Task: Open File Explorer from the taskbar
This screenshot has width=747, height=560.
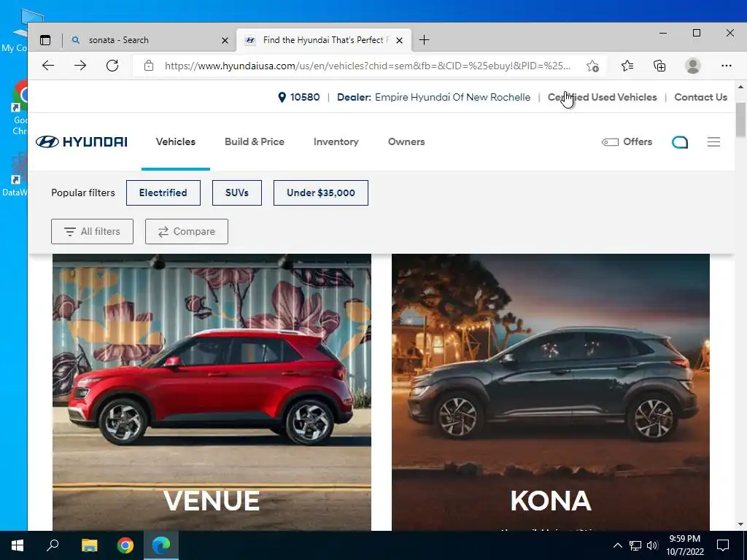Action: (89, 545)
